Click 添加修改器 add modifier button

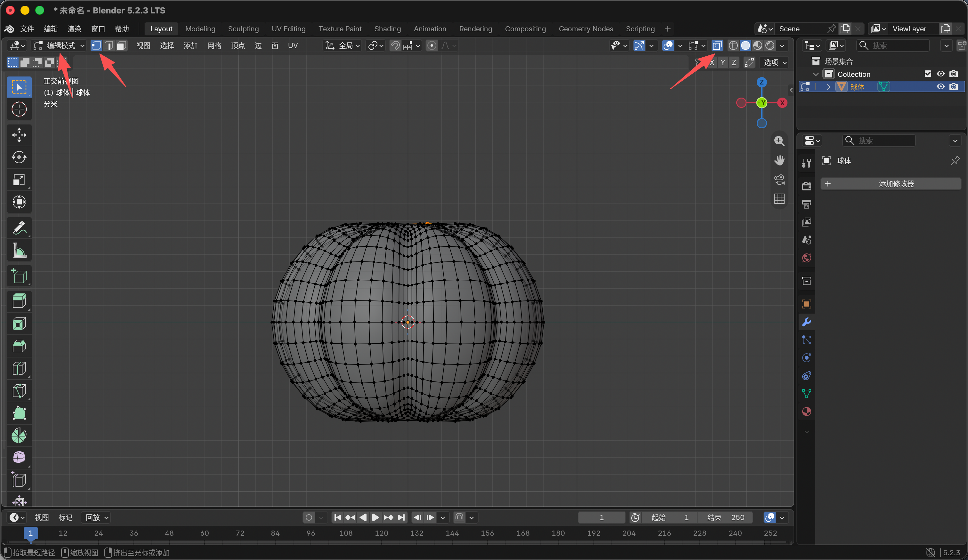(x=891, y=184)
